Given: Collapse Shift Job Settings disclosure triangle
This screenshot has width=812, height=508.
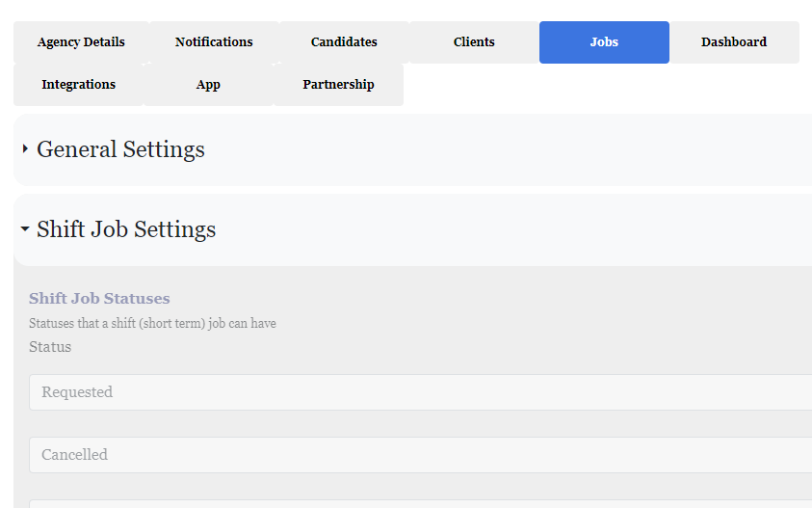Looking at the screenshot, I should [25, 228].
